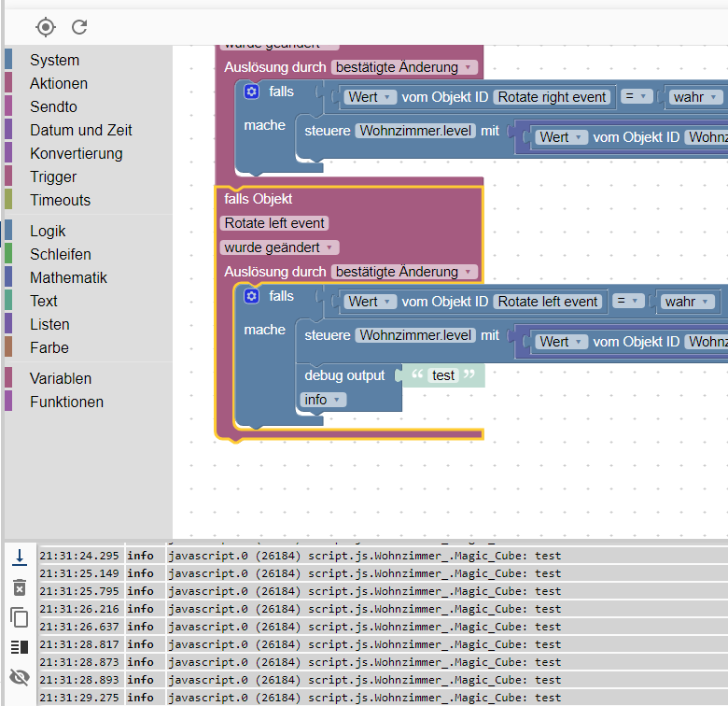Select the log entry at 21:31:25.149
This screenshot has height=706, width=728.
click(x=382, y=573)
